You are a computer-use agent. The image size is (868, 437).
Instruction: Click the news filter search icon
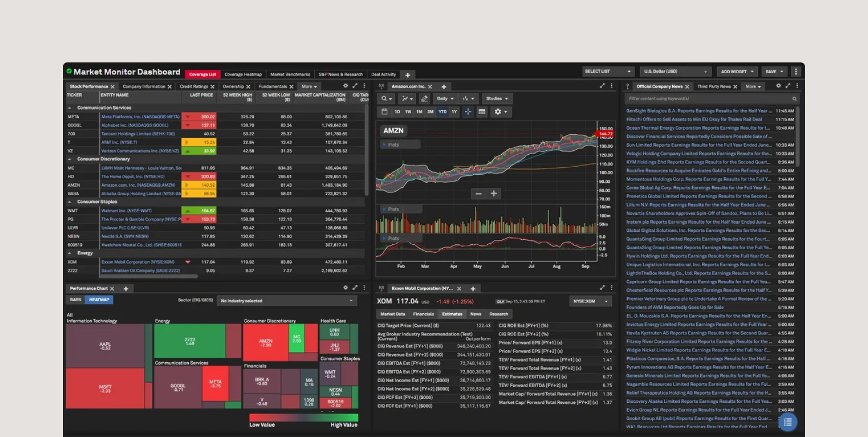(794, 99)
